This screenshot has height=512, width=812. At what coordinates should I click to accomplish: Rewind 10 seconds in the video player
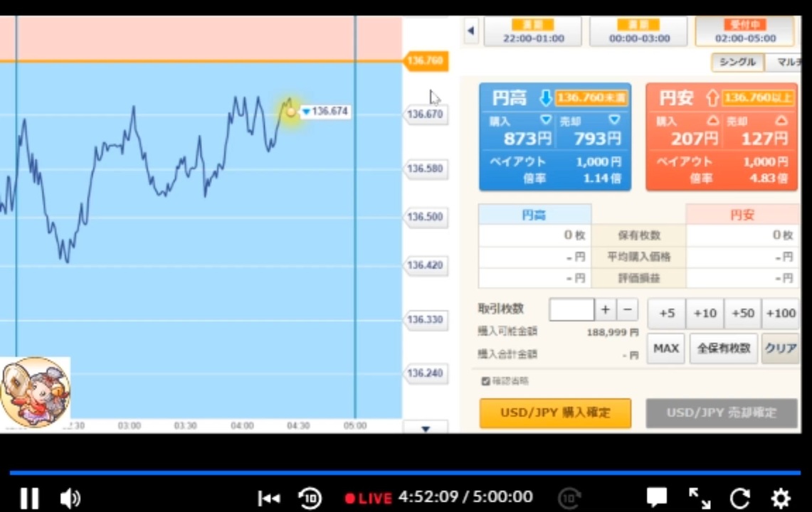pyautogui.click(x=310, y=498)
